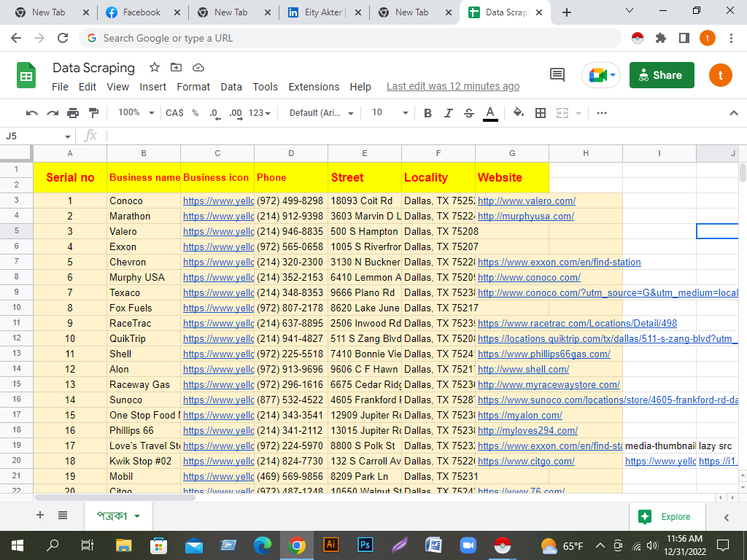Open the File menu
The height and width of the screenshot is (560, 747).
[60, 87]
